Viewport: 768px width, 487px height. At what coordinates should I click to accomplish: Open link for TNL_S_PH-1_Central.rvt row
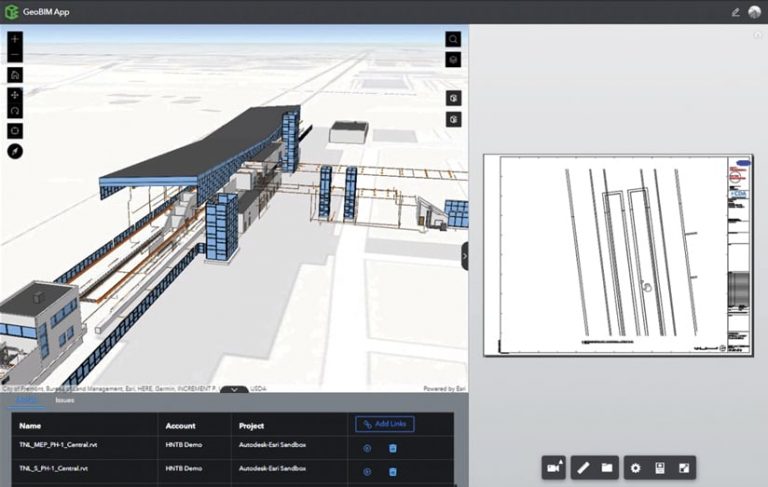pyautogui.click(x=367, y=472)
